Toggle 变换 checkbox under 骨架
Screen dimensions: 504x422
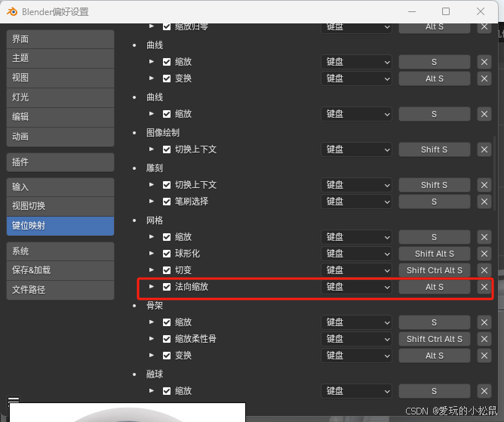(x=167, y=356)
